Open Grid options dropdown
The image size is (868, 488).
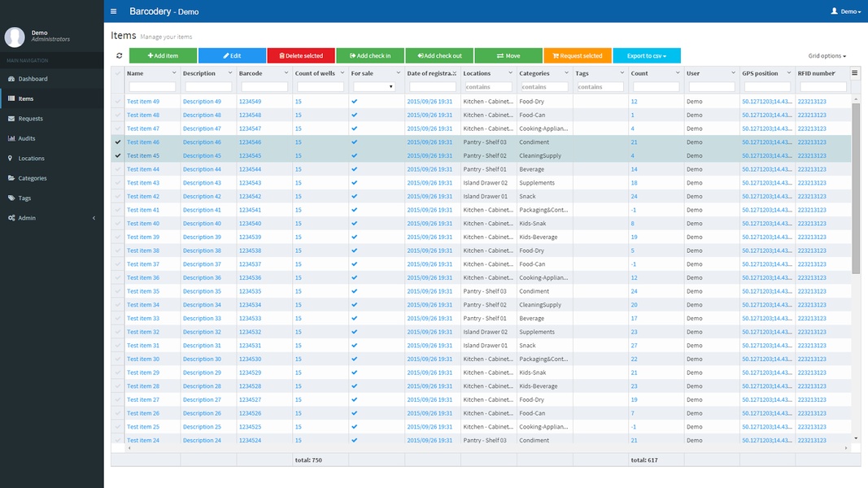pos(827,56)
